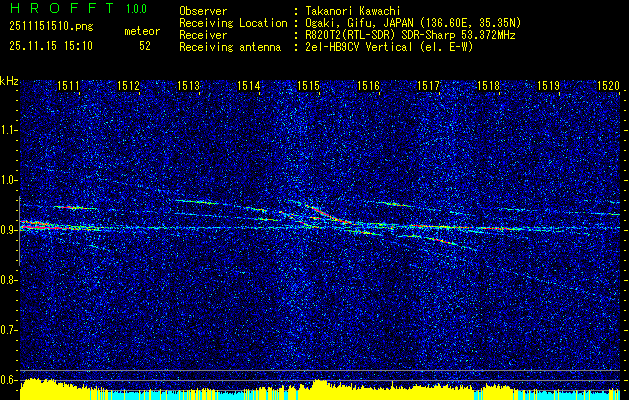Click the 1517 time marker
The width and height of the screenshot is (629, 400).
[428, 85]
